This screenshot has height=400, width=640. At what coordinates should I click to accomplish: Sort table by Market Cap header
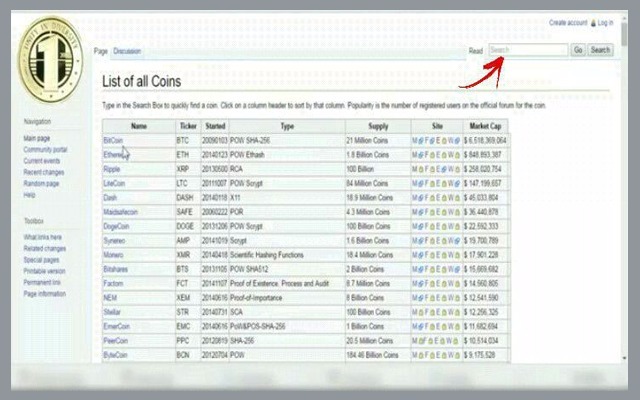[x=486, y=126]
